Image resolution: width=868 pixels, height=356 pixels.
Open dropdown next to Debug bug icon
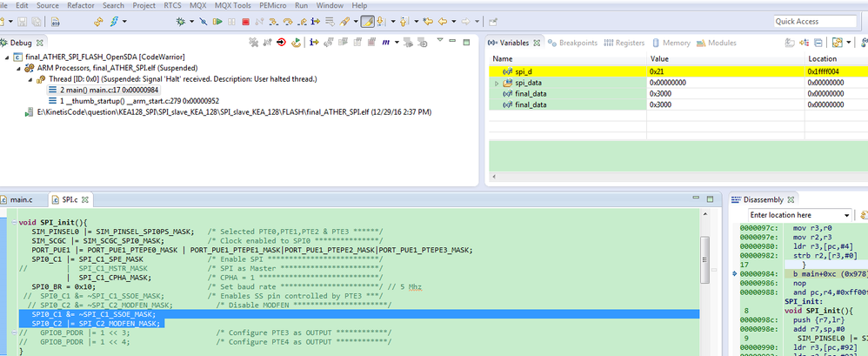[x=191, y=22]
